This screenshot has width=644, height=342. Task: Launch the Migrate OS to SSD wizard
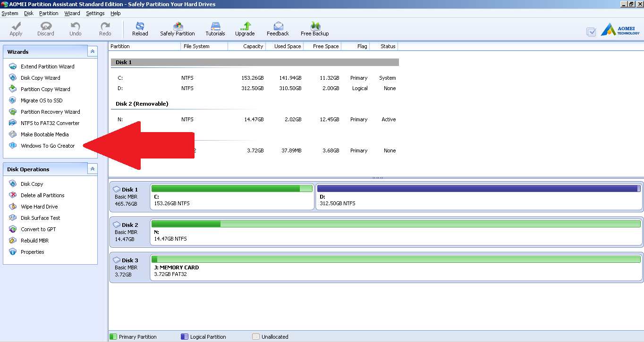tap(42, 100)
